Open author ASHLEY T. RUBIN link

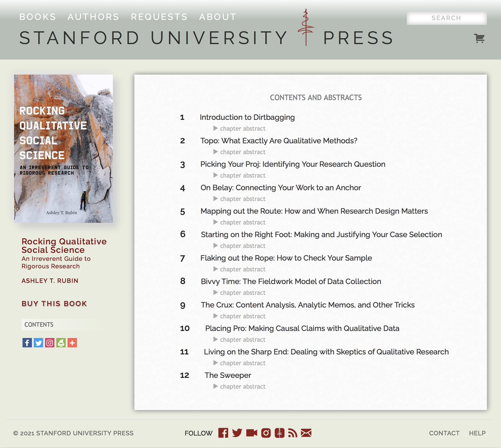pos(50,281)
